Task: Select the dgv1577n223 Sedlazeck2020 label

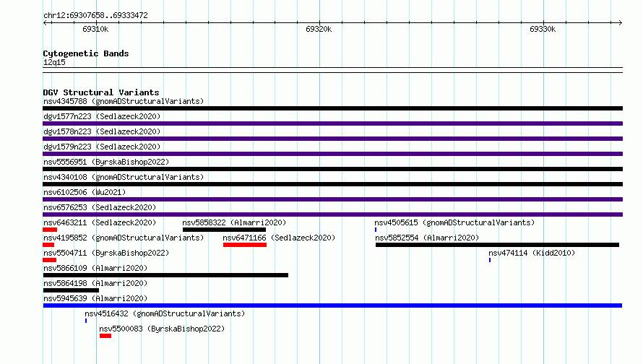Action: click(102, 116)
